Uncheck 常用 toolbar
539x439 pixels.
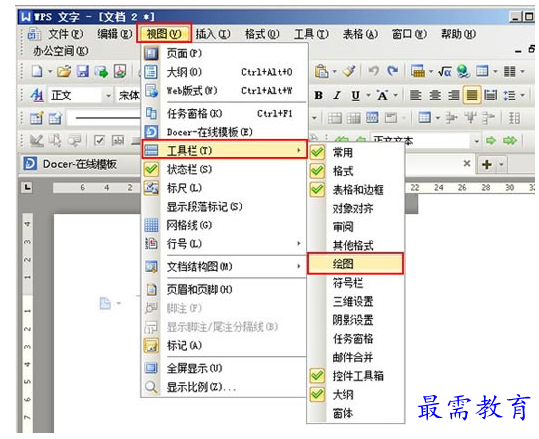click(x=355, y=152)
